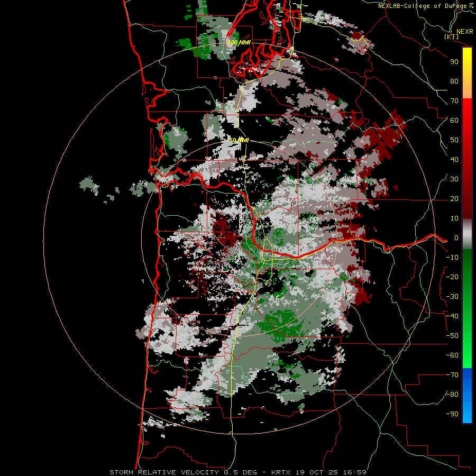Click the 0.5 DEG elevation text in the caption
The image size is (476, 476).
(x=241, y=472)
